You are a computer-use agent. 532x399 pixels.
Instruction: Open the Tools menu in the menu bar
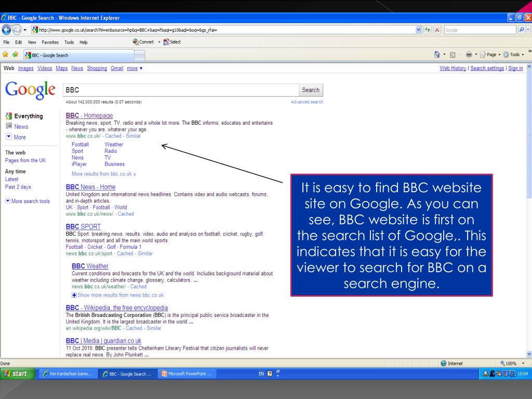tap(69, 42)
